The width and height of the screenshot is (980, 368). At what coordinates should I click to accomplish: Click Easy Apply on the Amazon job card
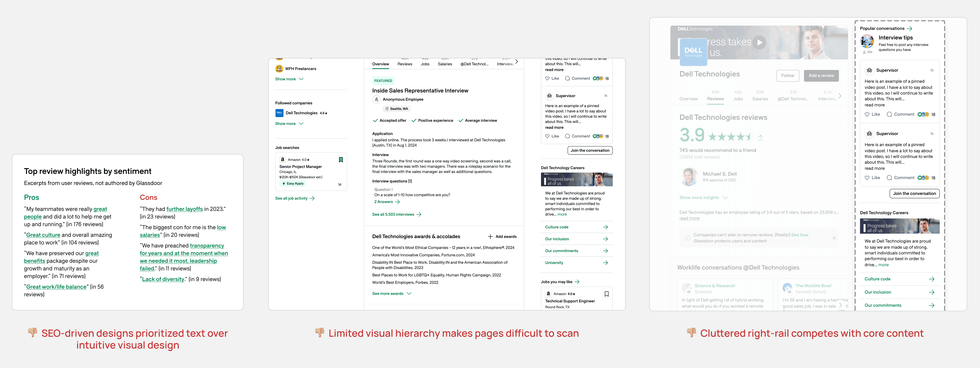293,183
